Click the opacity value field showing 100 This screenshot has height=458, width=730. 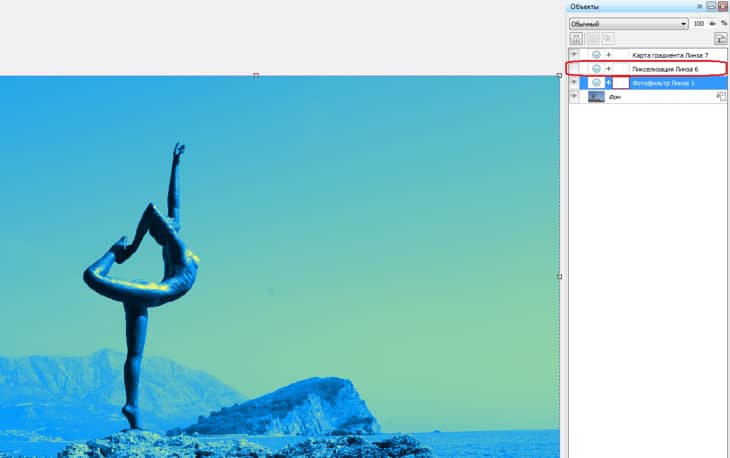tap(698, 23)
